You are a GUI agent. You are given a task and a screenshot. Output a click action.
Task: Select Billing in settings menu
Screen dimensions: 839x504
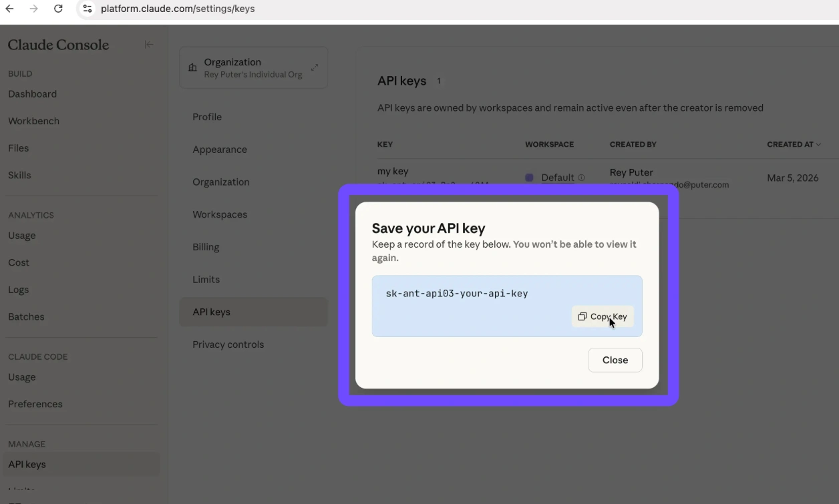206,247
